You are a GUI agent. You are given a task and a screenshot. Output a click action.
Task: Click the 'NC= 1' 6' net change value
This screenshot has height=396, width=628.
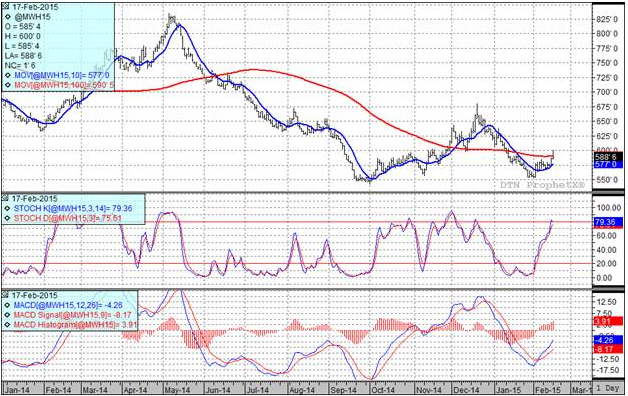click(x=20, y=65)
